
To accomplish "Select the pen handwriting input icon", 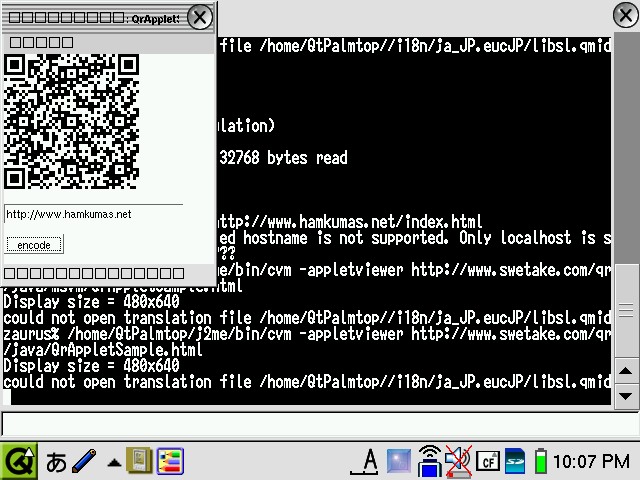I will click(84, 461).
